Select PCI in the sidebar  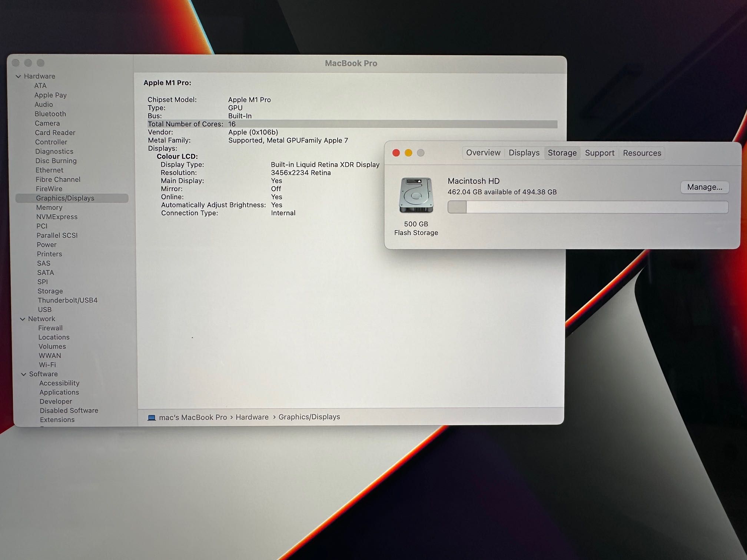(x=42, y=226)
